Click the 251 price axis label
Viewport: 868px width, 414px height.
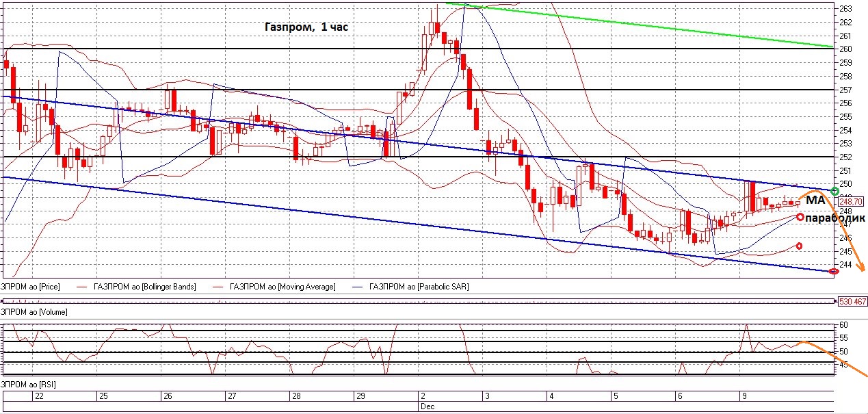point(845,170)
